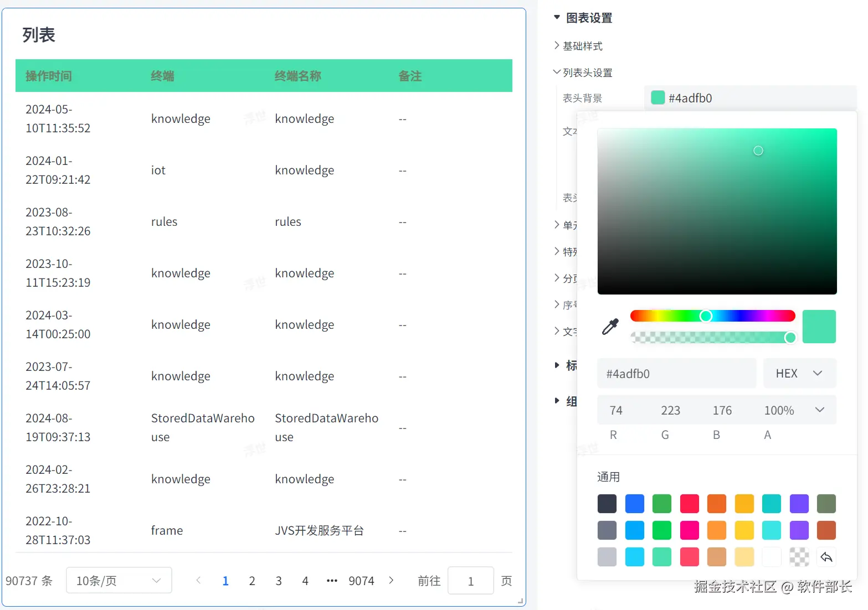This screenshot has width=868, height=610.
Task: Adjust the alpha opacity slider handle
Action: tap(790, 338)
